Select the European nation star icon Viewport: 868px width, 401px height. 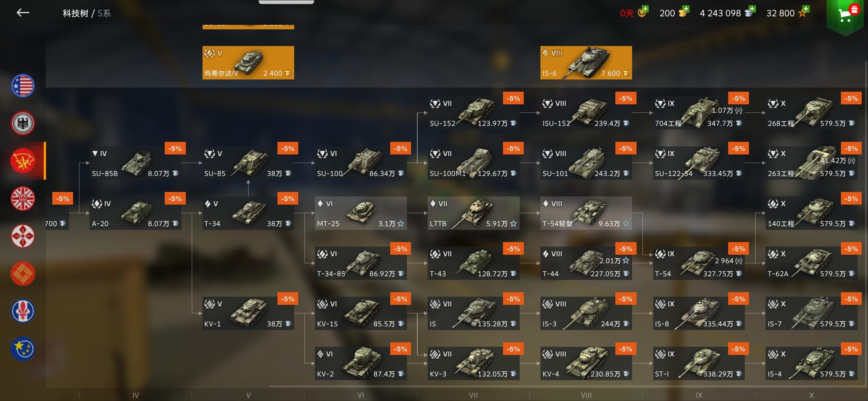tap(23, 349)
